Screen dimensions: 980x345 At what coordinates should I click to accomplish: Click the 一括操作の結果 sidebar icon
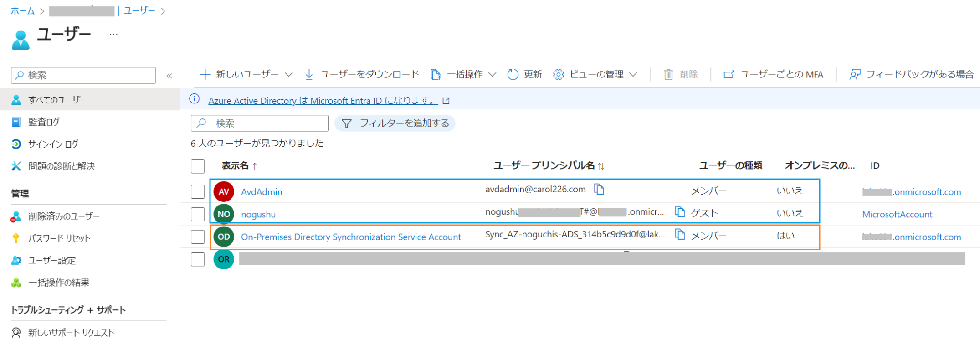(16, 283)
